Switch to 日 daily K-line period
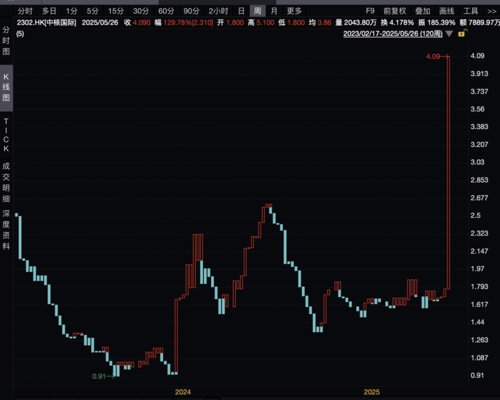The height and width of the screenshot is (400, 500). point(241,11)
